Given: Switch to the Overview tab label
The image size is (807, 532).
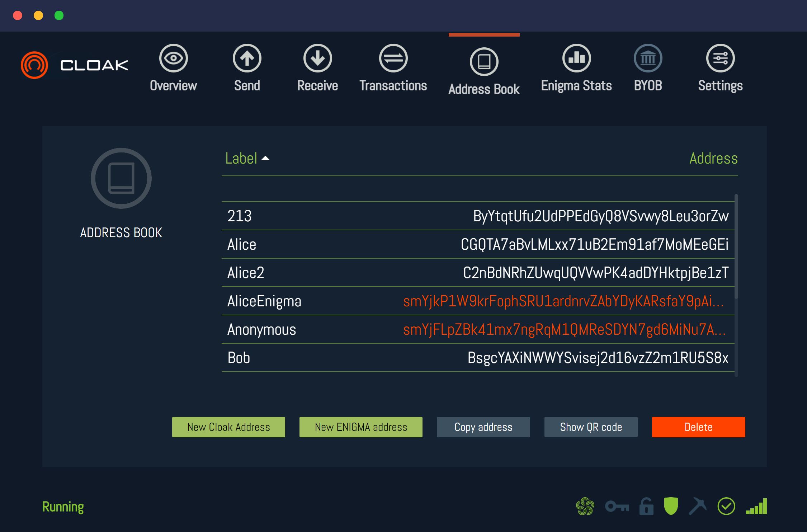Looking at the screenshot, I should click(x=174, y=86).
